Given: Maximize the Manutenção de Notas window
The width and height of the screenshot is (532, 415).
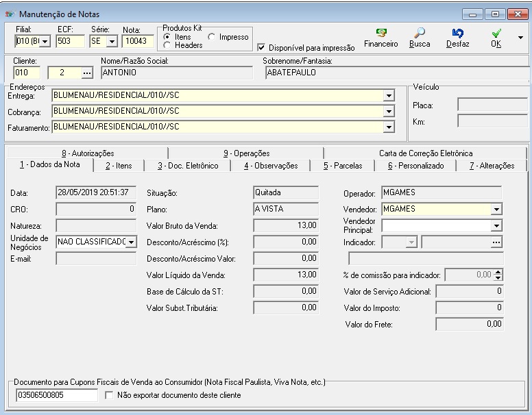Looking at the screenshot, I should tap(495, 14).
